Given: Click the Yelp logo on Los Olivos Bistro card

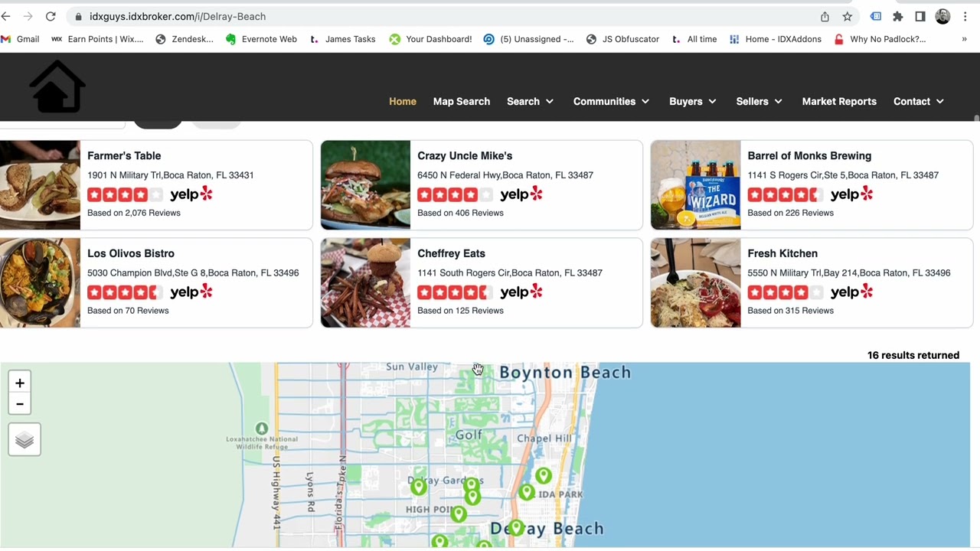Looking at the screenshot, I should pyautogui.click(x=191, y=292).
